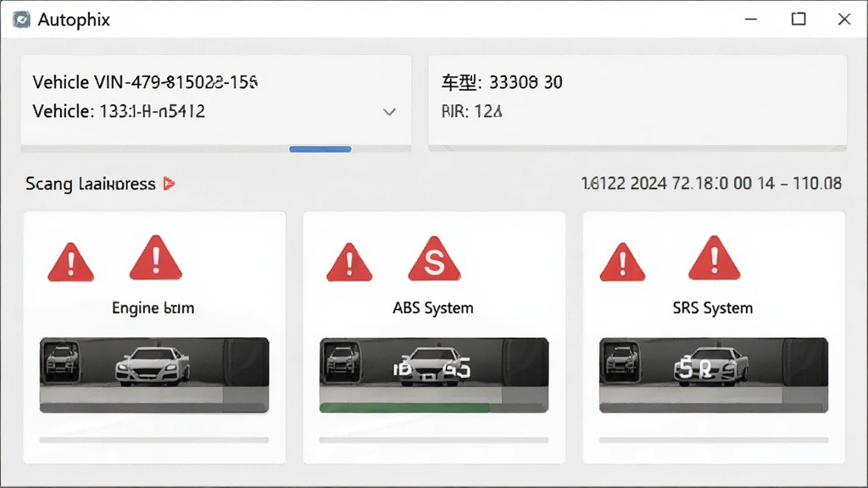Click the ABS System title label
868x488 pixels.
tap(433, 308)
